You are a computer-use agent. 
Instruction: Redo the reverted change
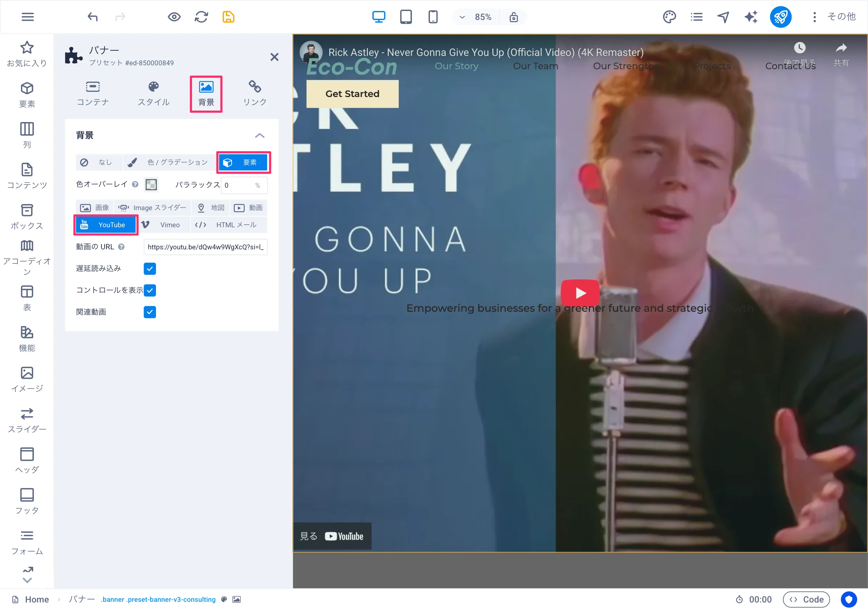(120, 17)
